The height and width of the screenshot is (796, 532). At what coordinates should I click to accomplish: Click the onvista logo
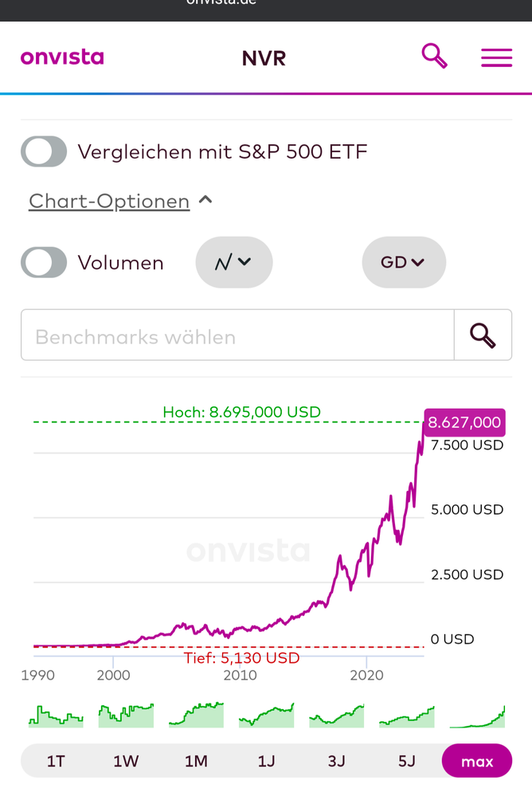point(62,57)
